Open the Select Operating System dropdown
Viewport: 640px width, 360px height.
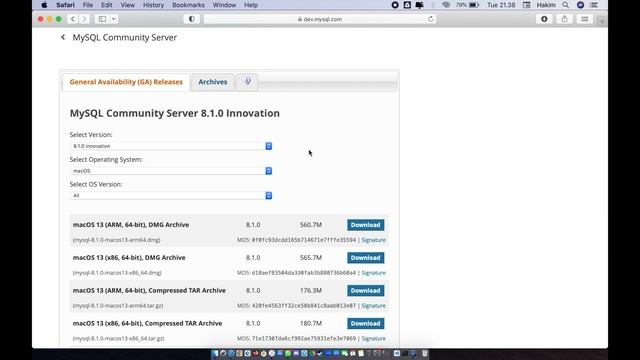(171, 171)
